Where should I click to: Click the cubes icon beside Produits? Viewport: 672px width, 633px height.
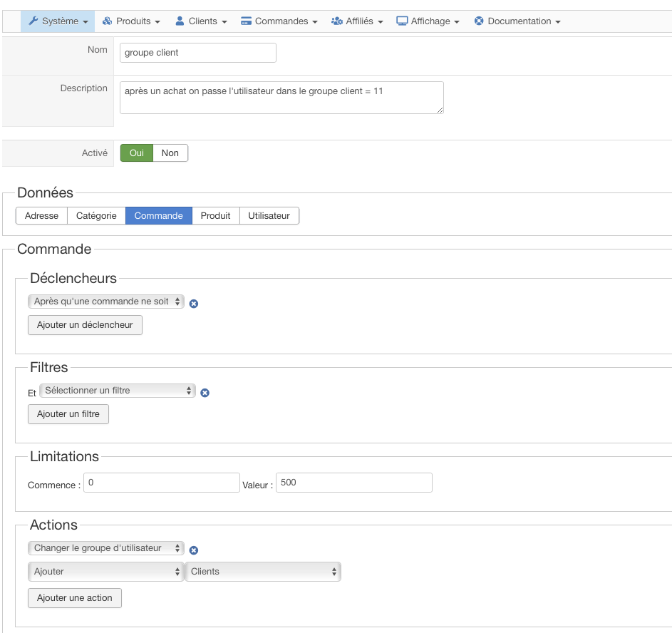tap(108, 21)
